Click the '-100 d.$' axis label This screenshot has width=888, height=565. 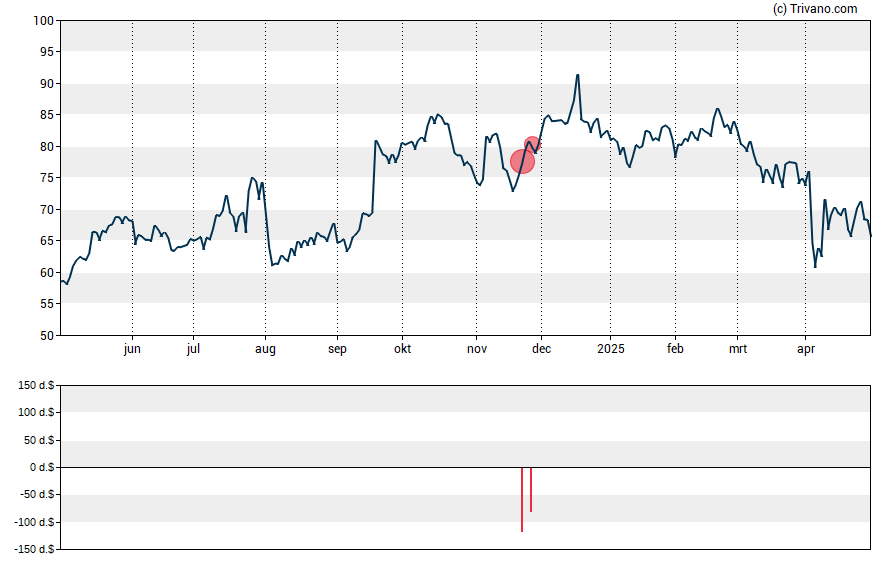35,522
